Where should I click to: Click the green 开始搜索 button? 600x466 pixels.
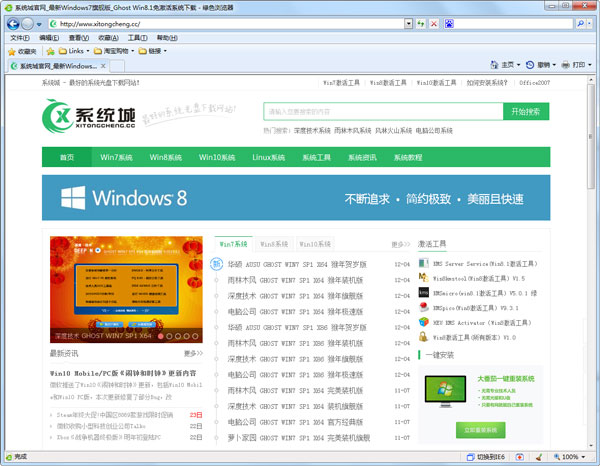point(526,111)
